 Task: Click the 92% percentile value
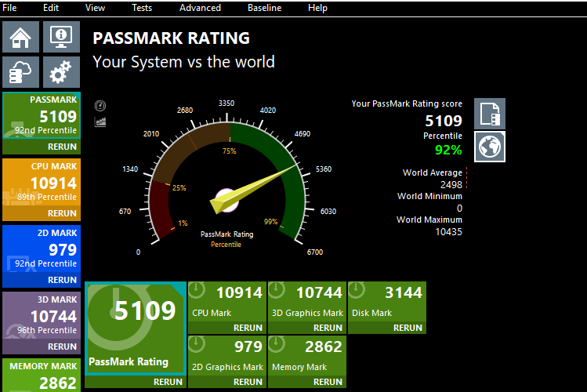(448, 150)
